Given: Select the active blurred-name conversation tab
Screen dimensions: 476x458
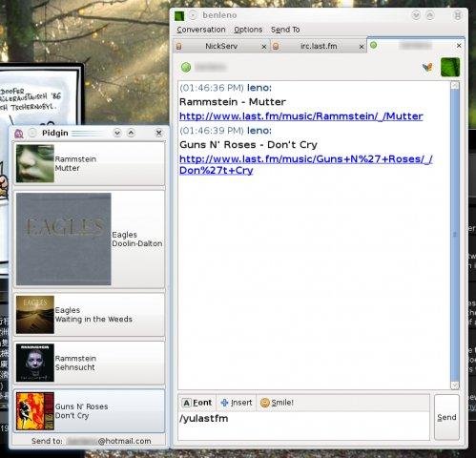Looking at the screenshot, I should pos(415,46).
